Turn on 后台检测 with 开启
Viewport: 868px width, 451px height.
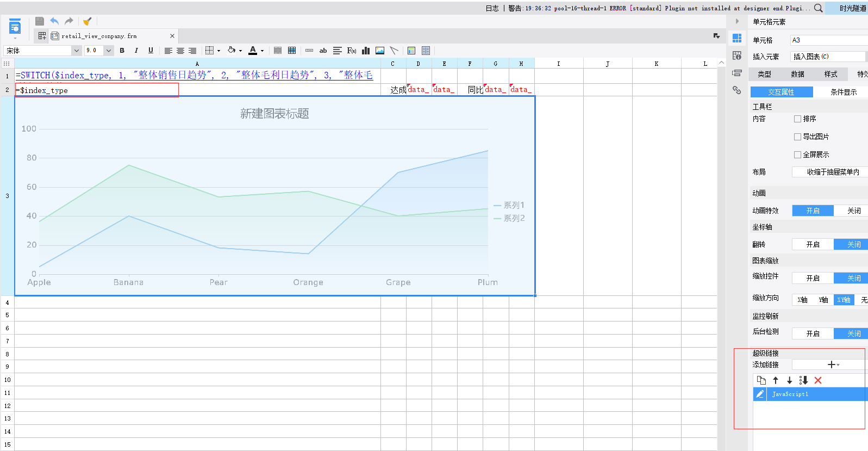coord(813,333)
